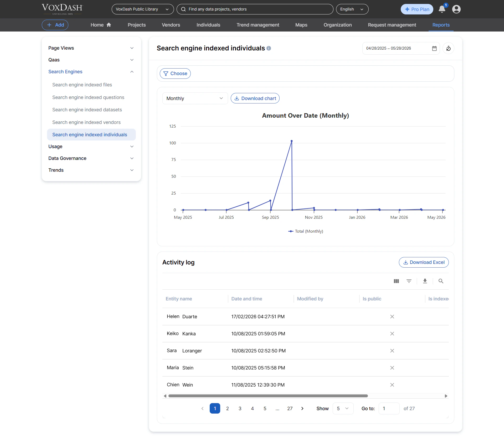Image resolution: width=504 pixels, height=443 pixels.
Task: Click the Is public X mark for Maria Stein
Action: (392, 368)
